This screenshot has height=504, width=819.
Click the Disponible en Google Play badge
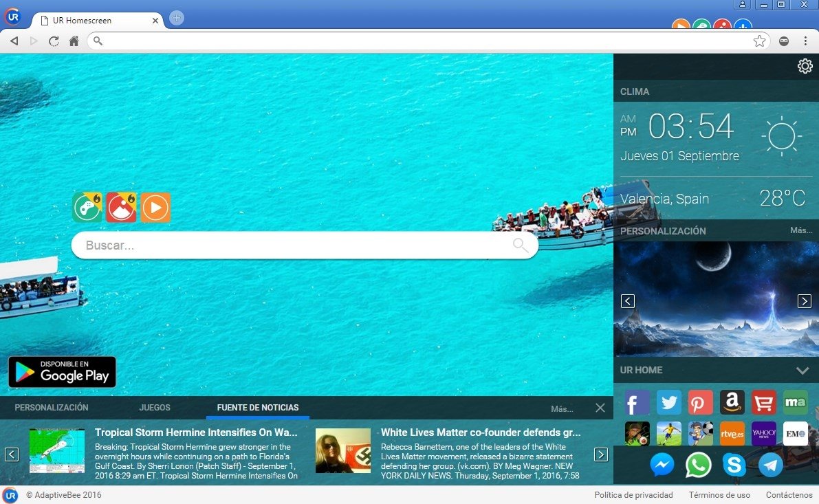point(62,372)
